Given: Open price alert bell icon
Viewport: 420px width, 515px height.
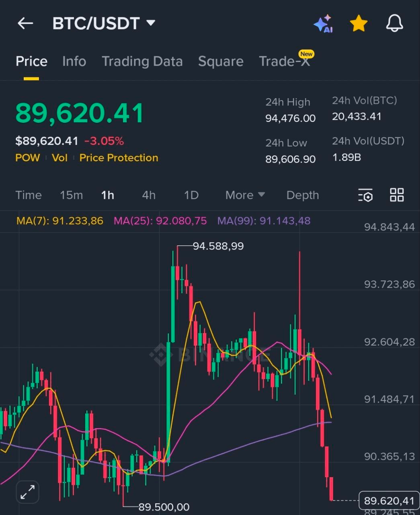Looking at the screenshot, I should tap(394, 23).
